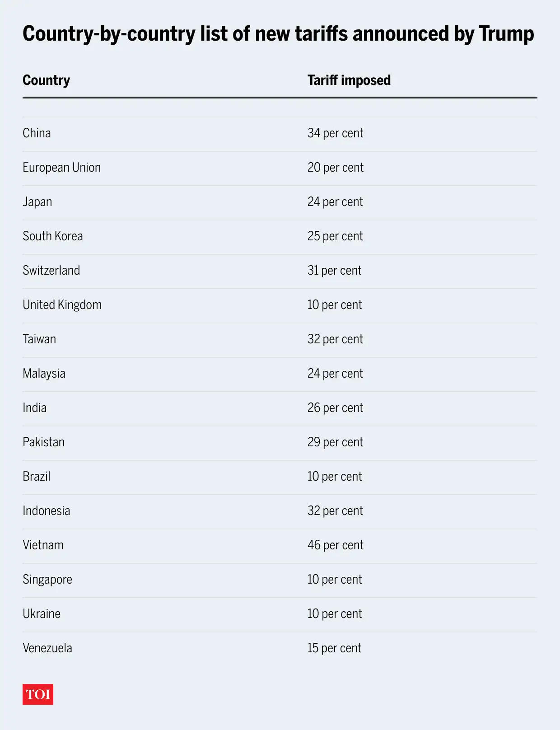This screenshot has height=730, width=560.
Task: Click India's 26 per cent tariff
Action: pyautogui.click(x=335, y=408)
